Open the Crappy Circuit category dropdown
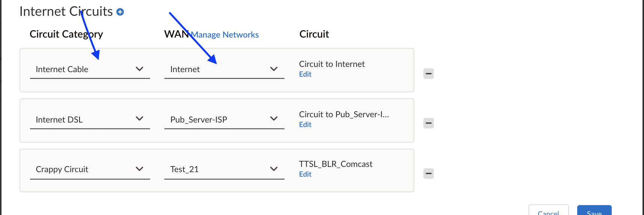This screenshot has height=215, width=644. click(x=90, y=169)
